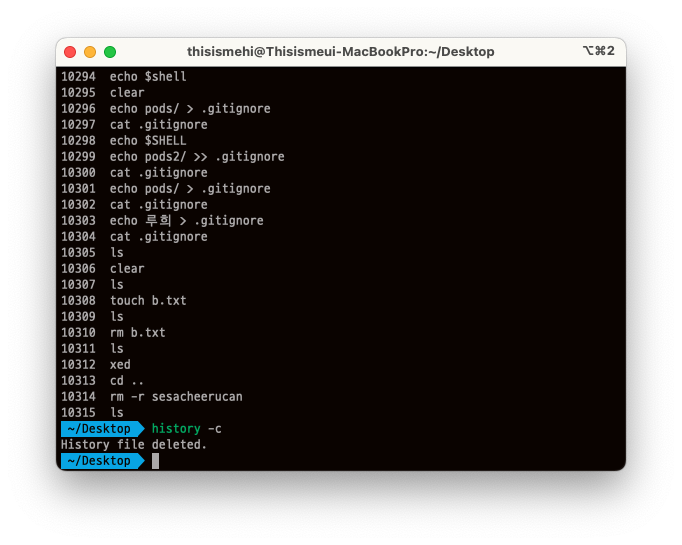Click history line 10307 ls
682x545 pixels.
[92, 284]
